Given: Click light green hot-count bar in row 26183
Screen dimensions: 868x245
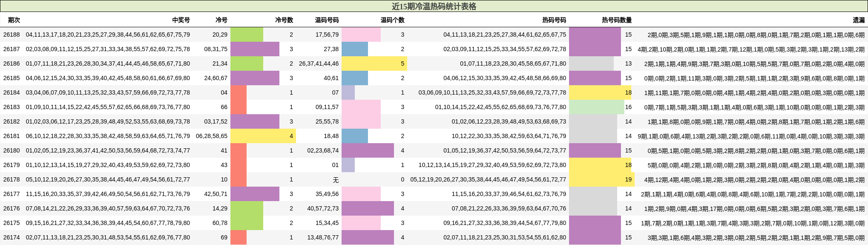Looking at the screenshot, I should click(x=596, y=107).
